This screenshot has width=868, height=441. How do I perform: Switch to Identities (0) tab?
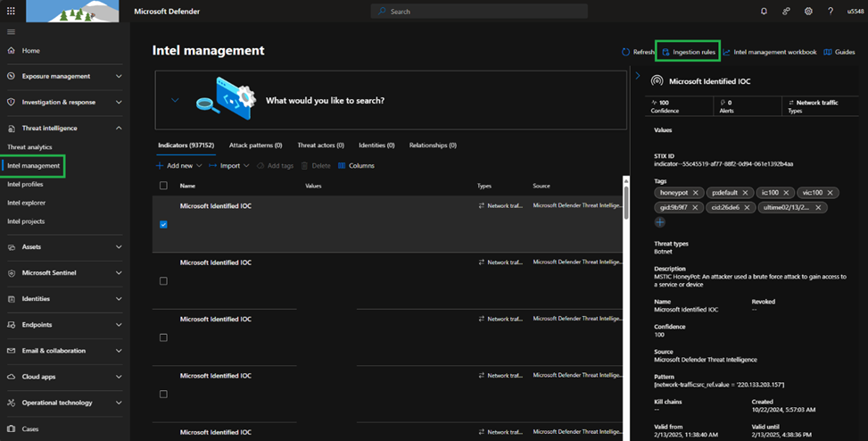click(376, 146)
